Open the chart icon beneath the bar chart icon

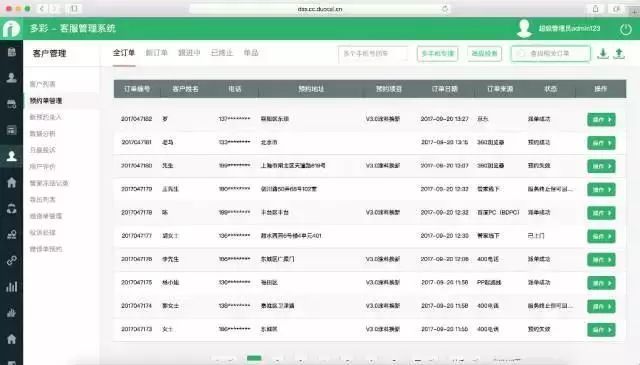click(11, 313)
